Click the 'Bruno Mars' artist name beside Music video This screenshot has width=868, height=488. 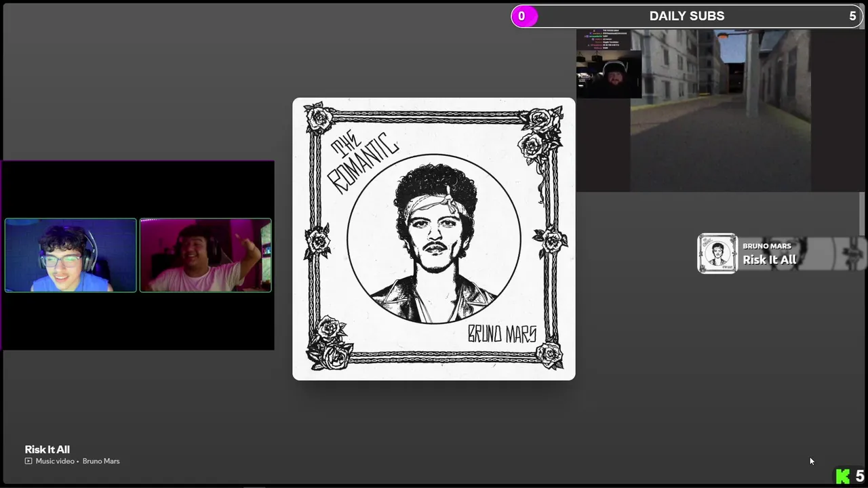(x=101, y=461)
